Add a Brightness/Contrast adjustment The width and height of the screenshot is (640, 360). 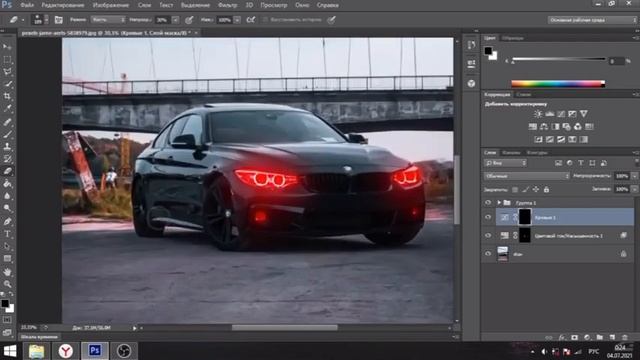coord(538,114)
